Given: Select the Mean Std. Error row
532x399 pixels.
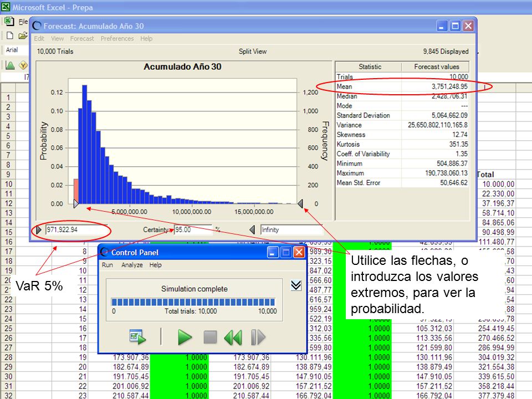Looking at the screenshot, I should 402,183.
